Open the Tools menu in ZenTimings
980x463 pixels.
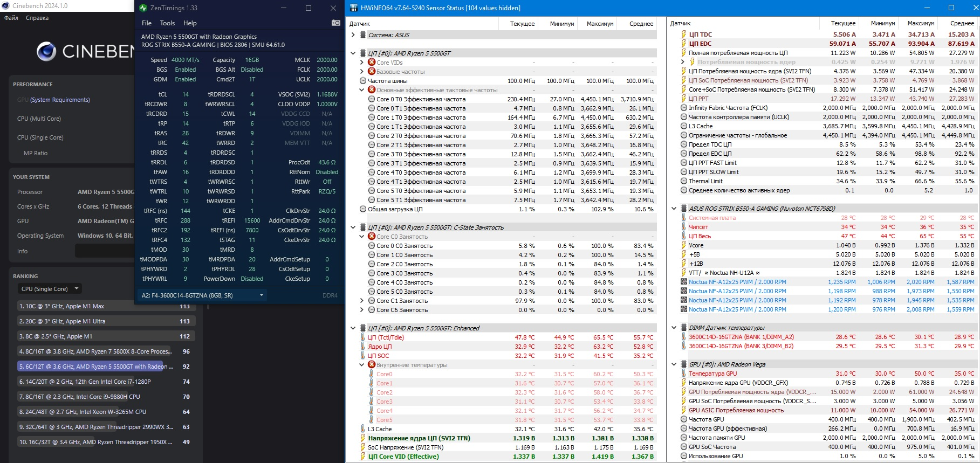[167, 23]
